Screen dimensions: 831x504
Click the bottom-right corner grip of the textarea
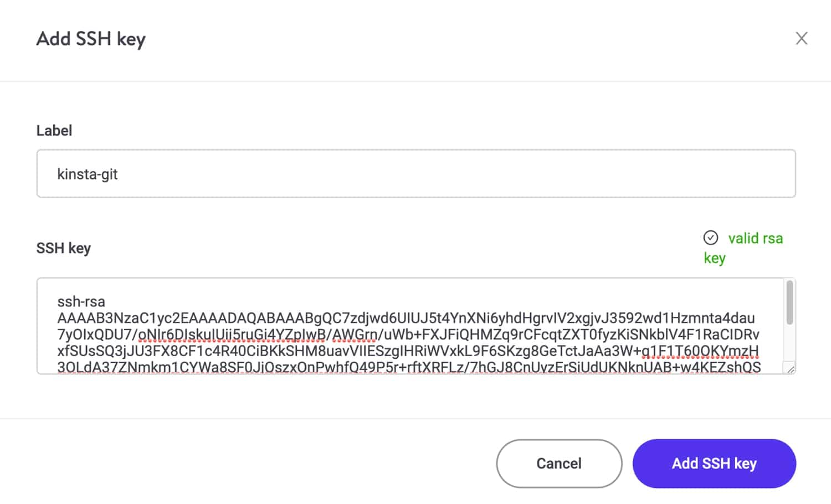point(791,369)
